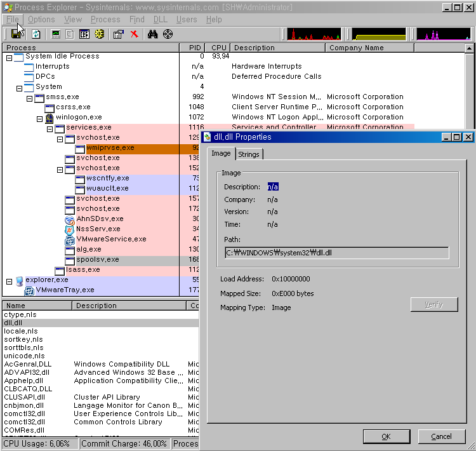
Task: Click the wmiprvse.exe process icon
Action: 80,149
